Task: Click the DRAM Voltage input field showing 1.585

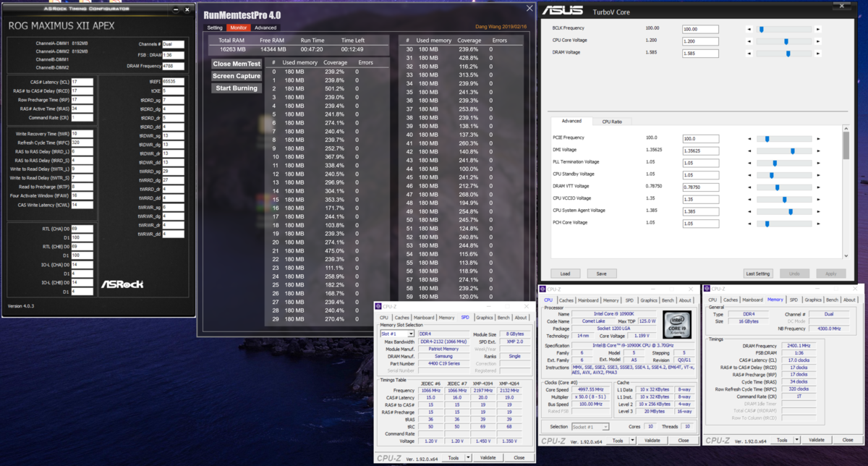Action: [700, 54]
